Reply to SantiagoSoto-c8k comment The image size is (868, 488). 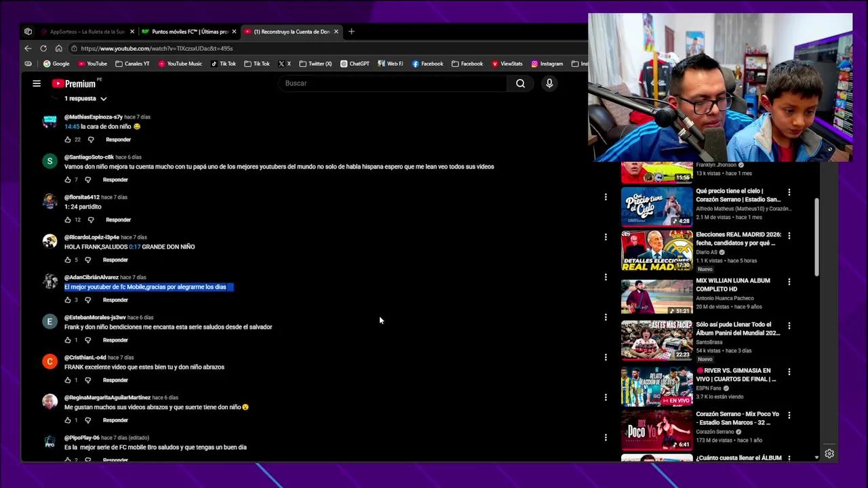pos(115,180)
